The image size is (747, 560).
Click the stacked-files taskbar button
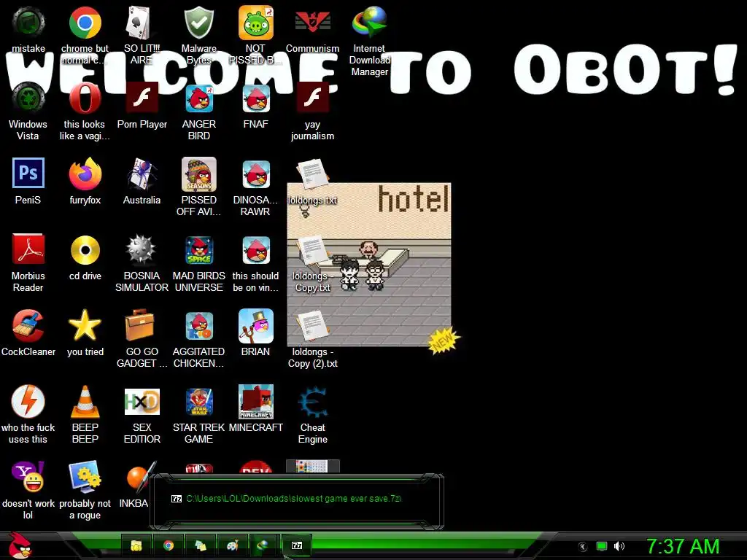coord(201,545)
